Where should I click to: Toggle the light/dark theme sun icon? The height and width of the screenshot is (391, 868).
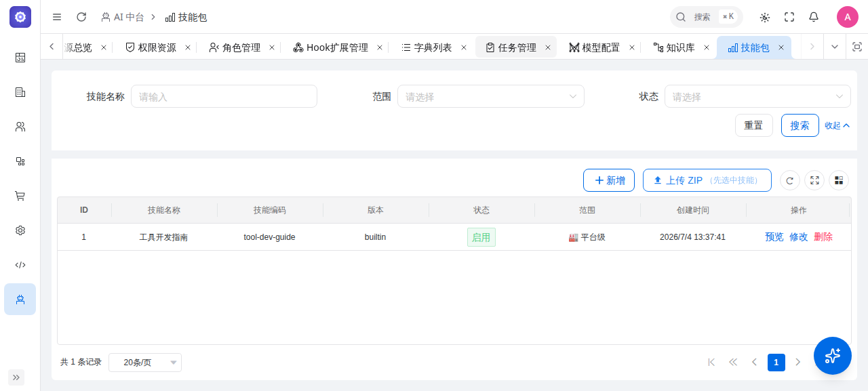pos(765,17)
